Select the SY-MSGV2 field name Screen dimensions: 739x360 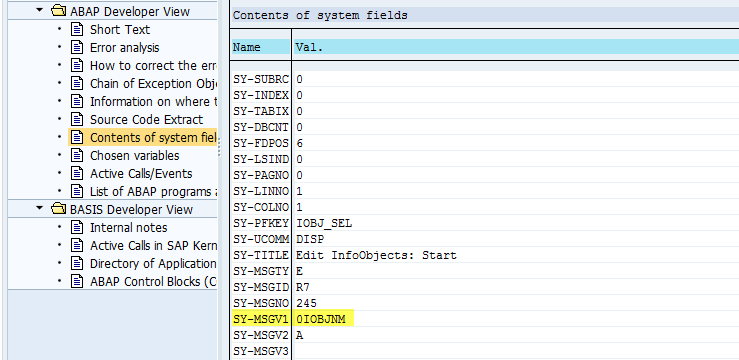point(261,335)
